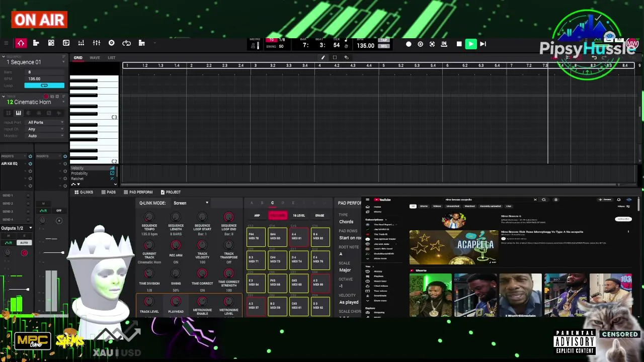This screenshot has height=362, width=644.
Task: Open the Outputs 1/2 dropdown
Action: pos(17,228)
